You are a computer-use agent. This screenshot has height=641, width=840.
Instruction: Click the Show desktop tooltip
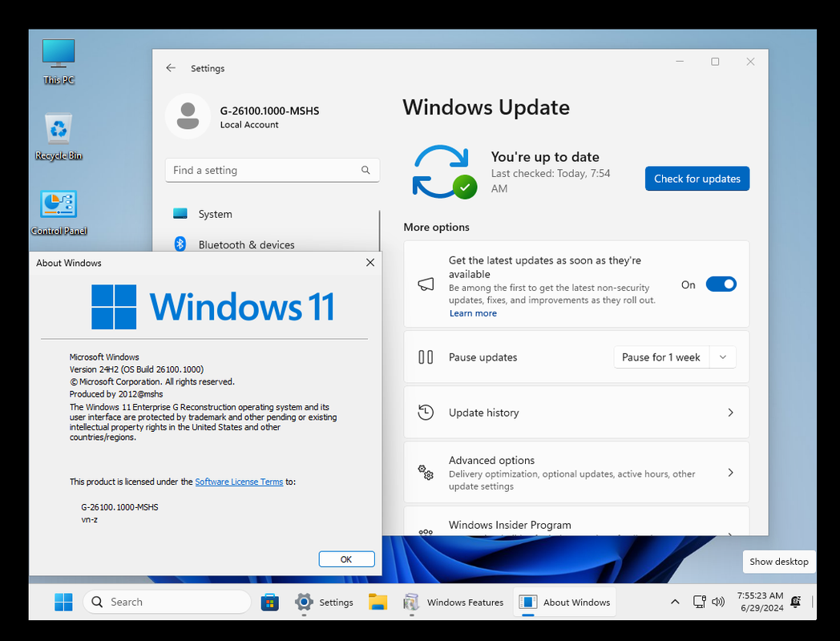tap(779, 561)
